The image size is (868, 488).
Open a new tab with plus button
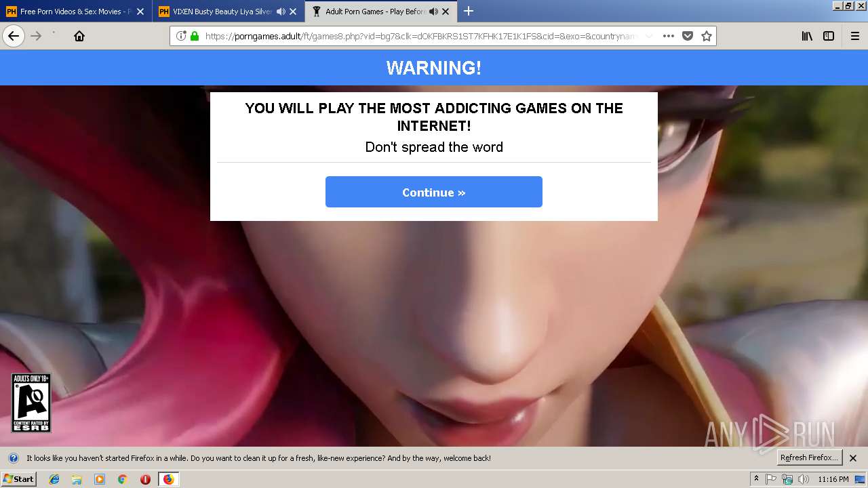coord(468,12)
